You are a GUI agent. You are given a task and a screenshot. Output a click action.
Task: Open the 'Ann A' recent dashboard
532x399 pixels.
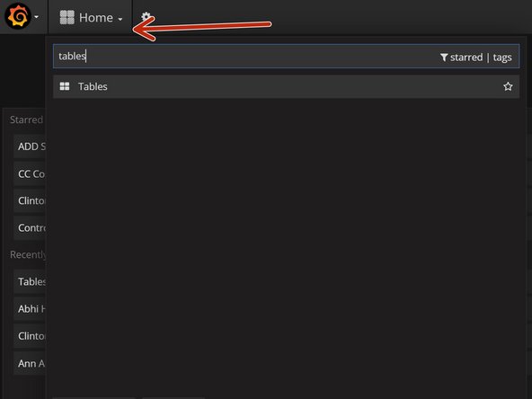point(30,363)
